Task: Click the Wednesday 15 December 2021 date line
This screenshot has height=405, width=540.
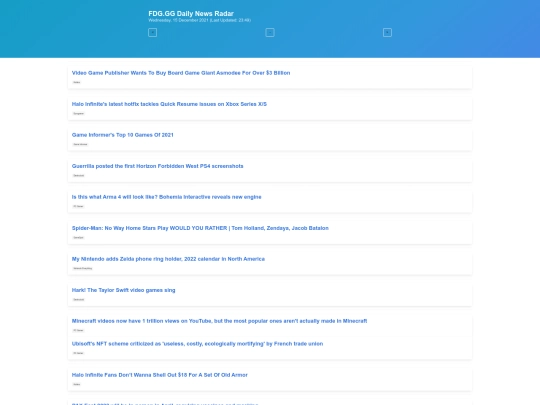Action: click(199, 20)
